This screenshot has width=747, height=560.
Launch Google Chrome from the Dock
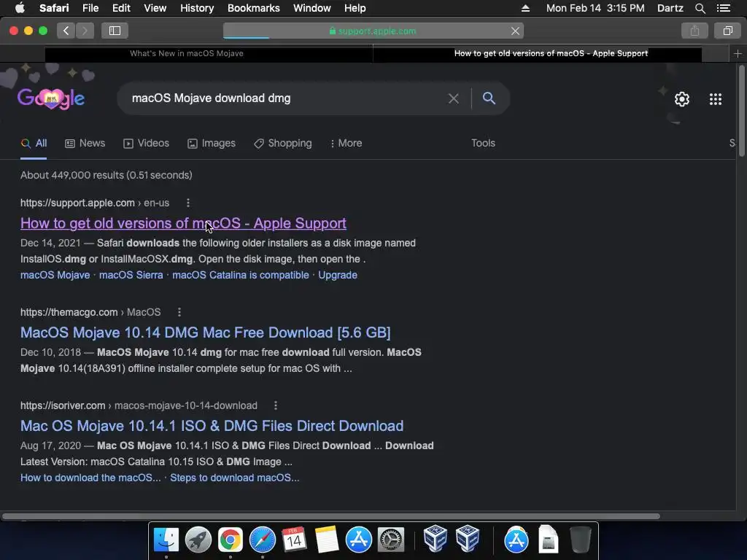coord(230,540)
